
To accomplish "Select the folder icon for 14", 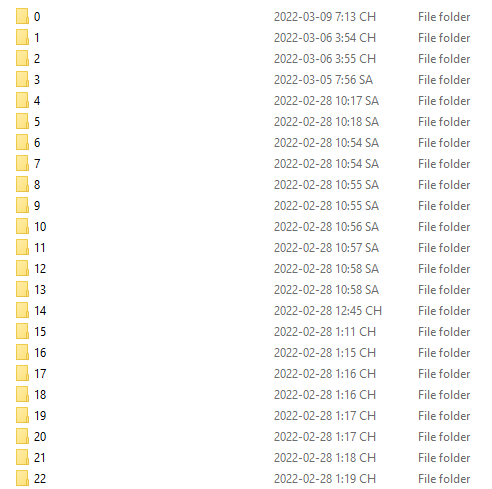I will 22,311.
